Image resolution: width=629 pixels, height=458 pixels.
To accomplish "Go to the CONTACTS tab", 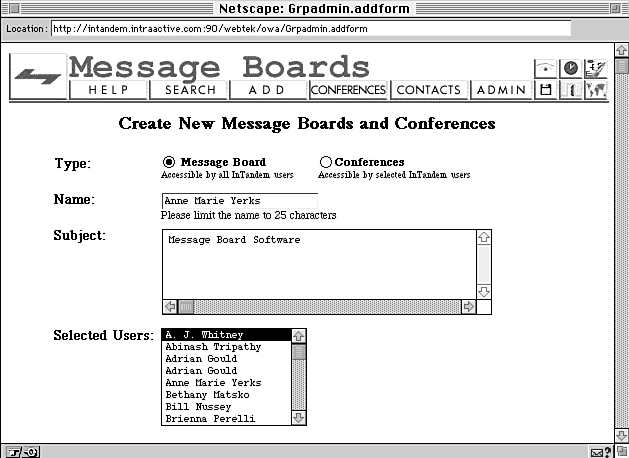I will pyautogui.click(x=429, y=90).
